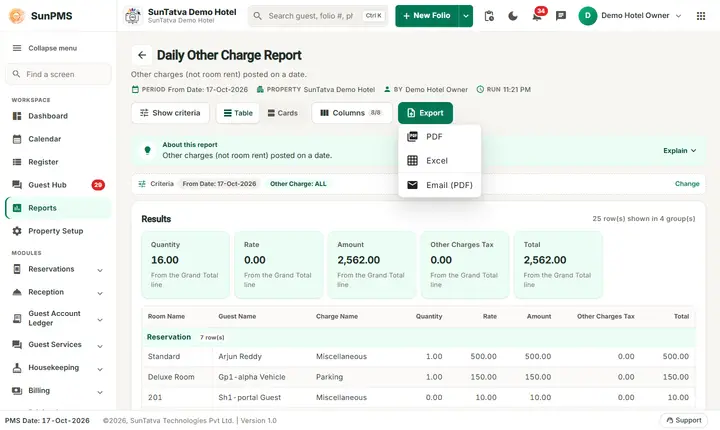Open Dashboard in sidebar

click(58, 116)
